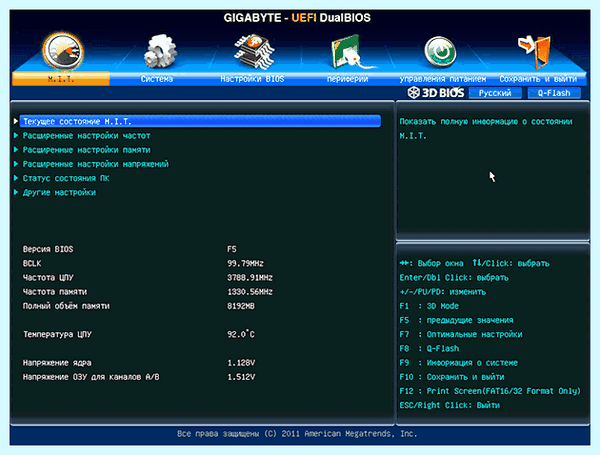This screenshot has height=455, width=600.
Task: Open Статус состояния ПК submenu
Action: (66, 178)
